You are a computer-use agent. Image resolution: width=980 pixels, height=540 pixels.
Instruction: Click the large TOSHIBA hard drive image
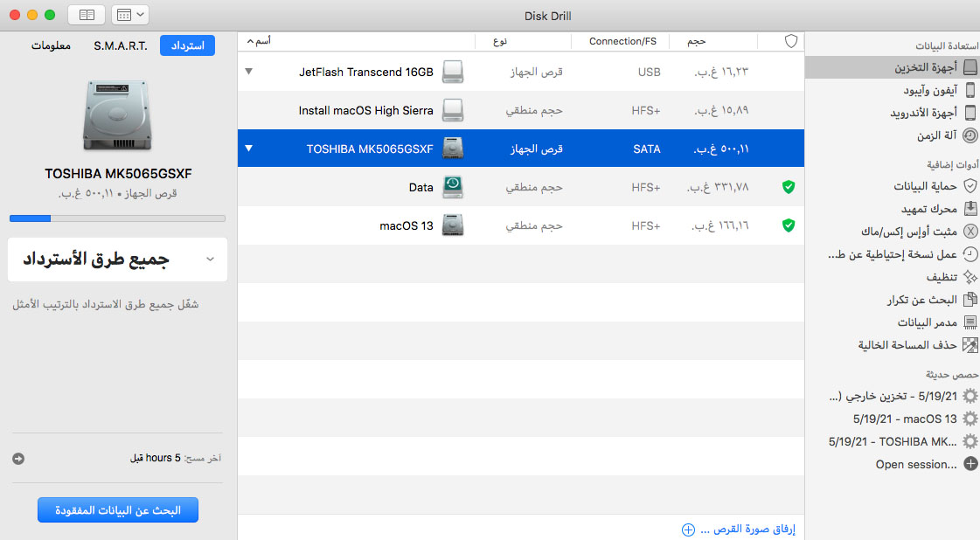[x=117, y=115]
